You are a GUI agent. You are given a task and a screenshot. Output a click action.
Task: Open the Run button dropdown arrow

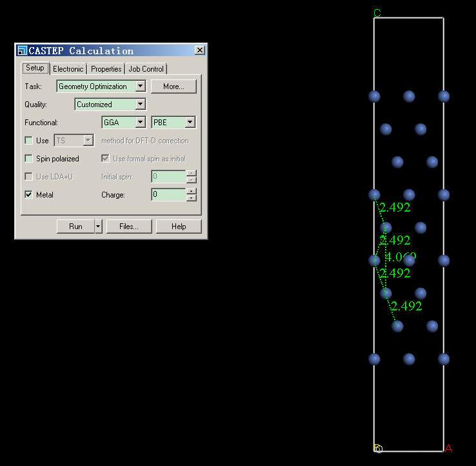pyautogui.click(x=98, y=227)
